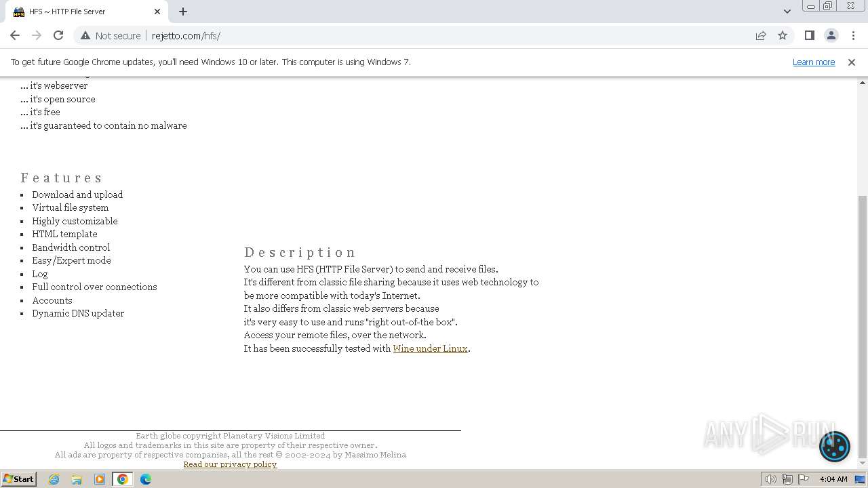Expand the tab search dropdown
The width and height of the screenshot is (868, 488).
[787, 12]
